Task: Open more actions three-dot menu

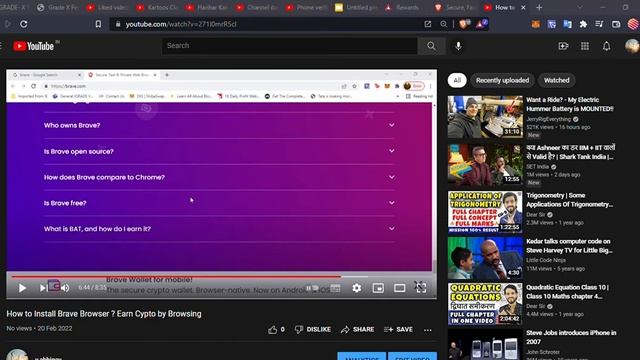Action: (428, 330)
